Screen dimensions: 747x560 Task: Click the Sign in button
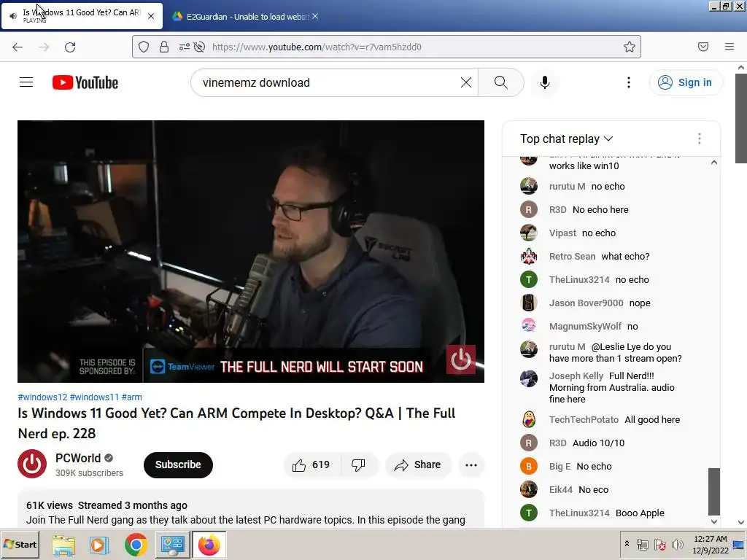click(x=686, y=82)
